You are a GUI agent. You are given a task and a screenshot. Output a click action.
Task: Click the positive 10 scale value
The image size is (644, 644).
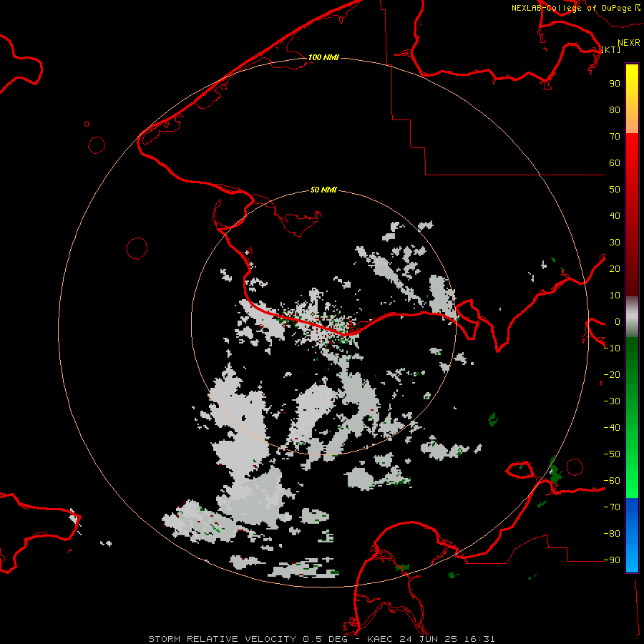(x=615, y=296)
